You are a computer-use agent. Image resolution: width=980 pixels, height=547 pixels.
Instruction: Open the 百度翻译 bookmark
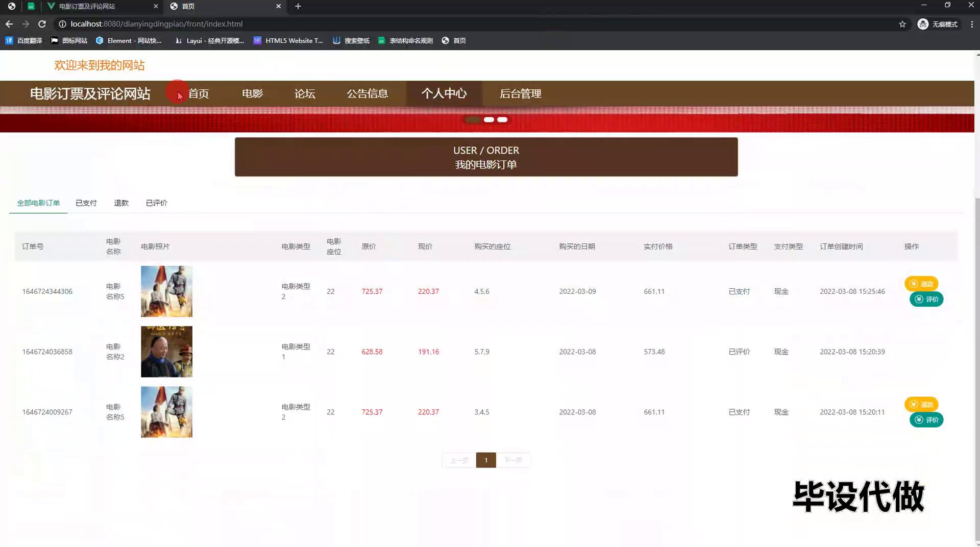pyautogui.click(x=23, y=40)
